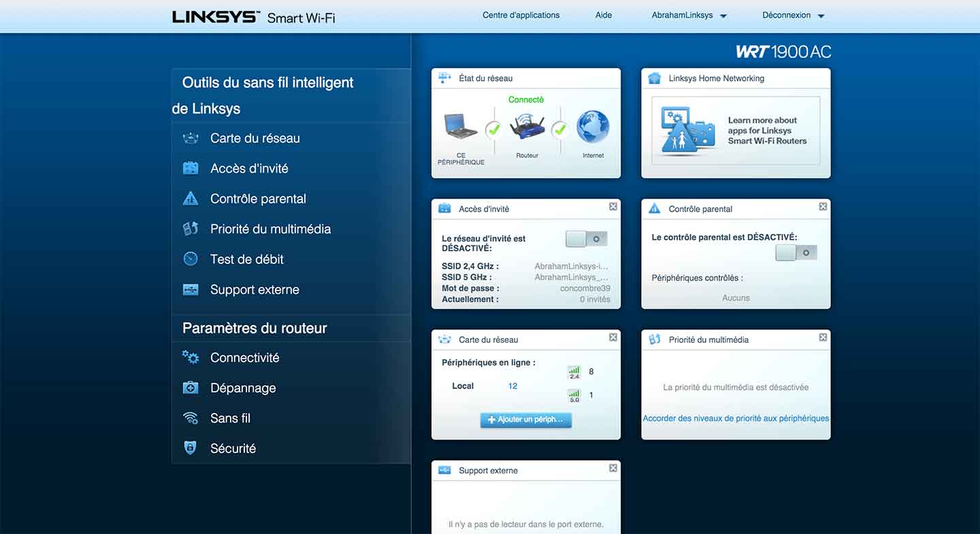Click the 0 invités value

595,299
